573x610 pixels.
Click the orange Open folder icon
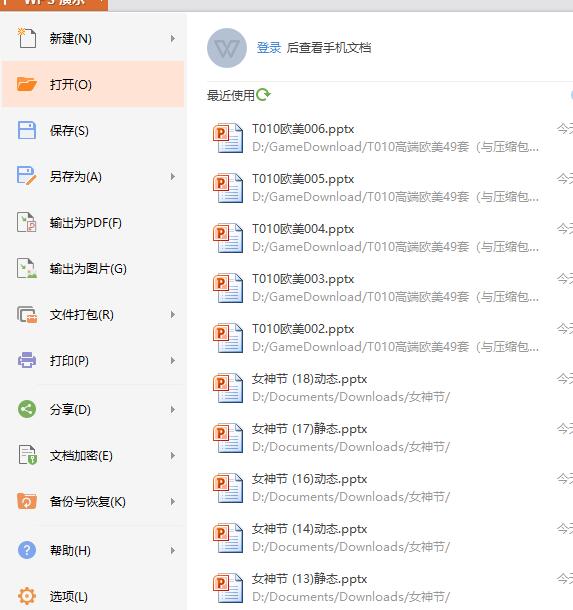(x=27, y=84)
